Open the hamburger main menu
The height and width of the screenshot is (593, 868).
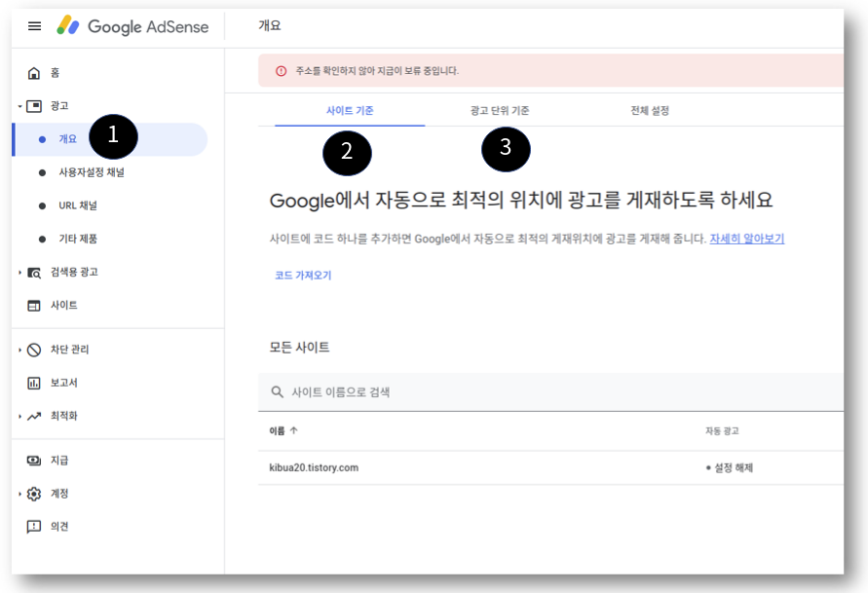(34, 26)
